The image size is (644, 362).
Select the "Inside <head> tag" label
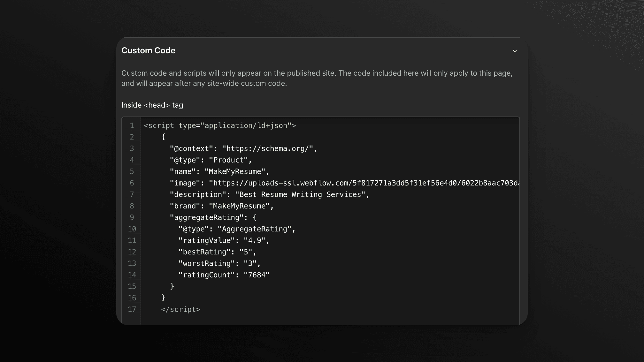point(152,105)
